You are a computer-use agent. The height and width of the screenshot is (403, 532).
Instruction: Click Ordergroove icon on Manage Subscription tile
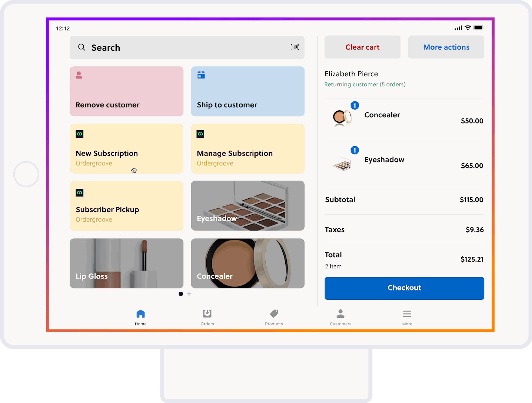tap(200, 134)
